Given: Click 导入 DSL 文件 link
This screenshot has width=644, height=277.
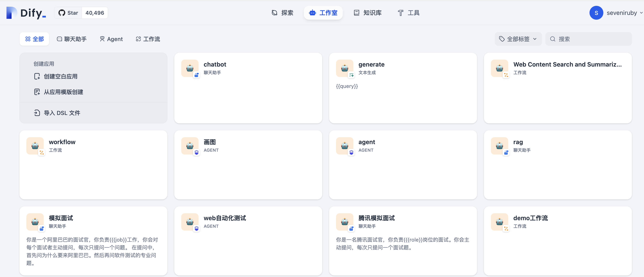Looking at the screenshot, I should [61, 113].
